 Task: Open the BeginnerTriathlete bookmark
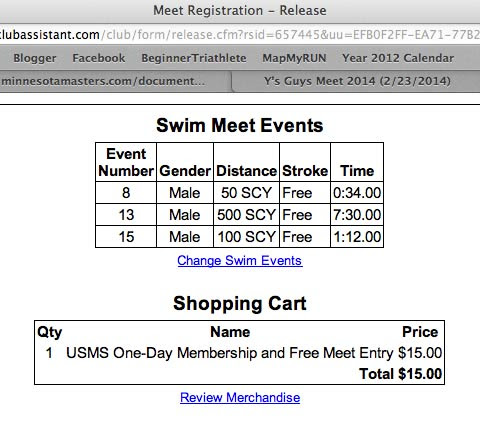[x=194, y=58]
